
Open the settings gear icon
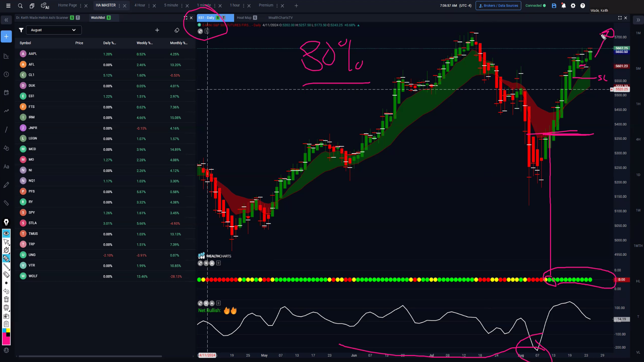click(573, 6)
